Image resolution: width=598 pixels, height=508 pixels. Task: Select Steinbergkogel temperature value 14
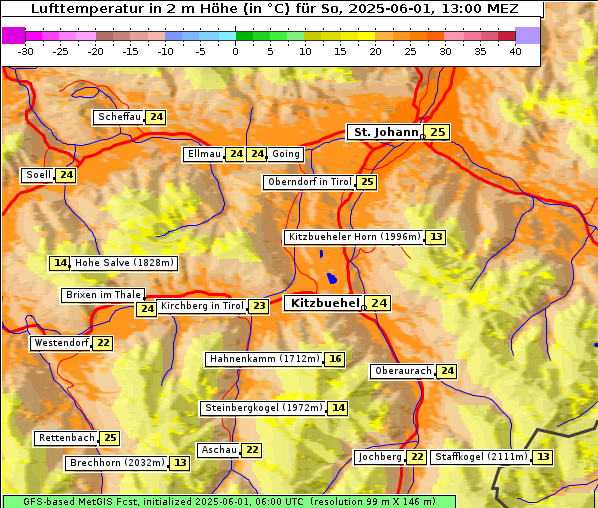tap(338, 408)
